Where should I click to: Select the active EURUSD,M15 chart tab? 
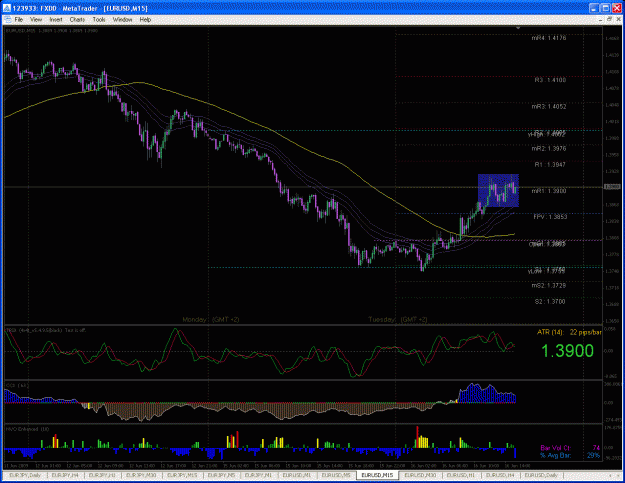click(377, 475)
